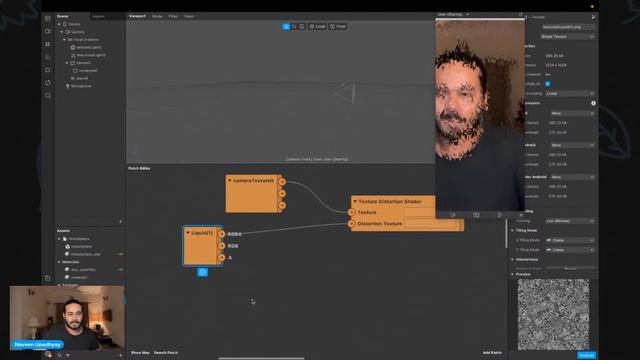Stop the effect using the square stop icon
Screen dimensions: 640x360
point(48,70)
